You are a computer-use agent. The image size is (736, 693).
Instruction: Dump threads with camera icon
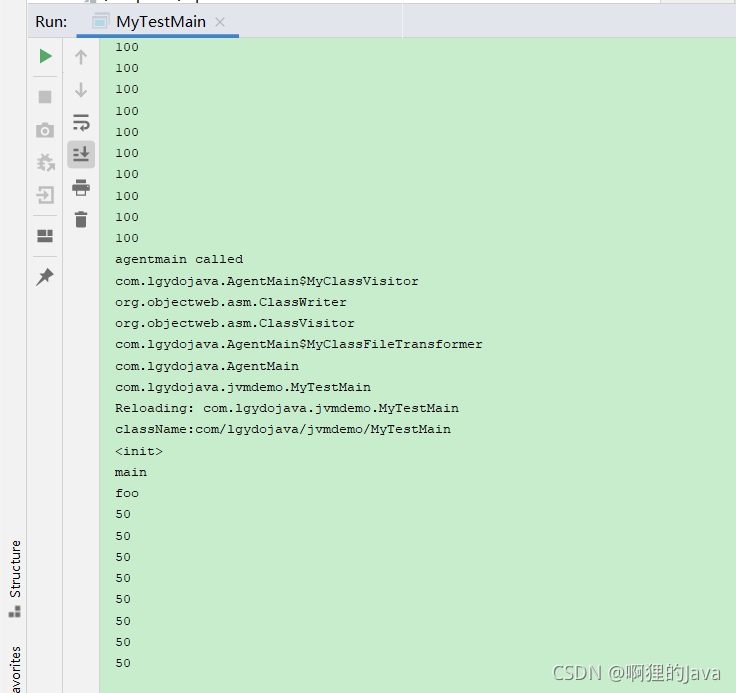click(x=45, y=130)
